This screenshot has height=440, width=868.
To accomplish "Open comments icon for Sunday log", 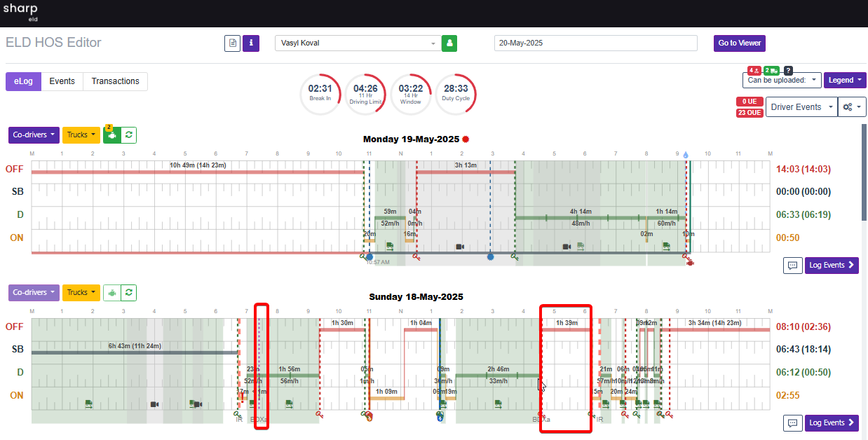I will point(792,422).
